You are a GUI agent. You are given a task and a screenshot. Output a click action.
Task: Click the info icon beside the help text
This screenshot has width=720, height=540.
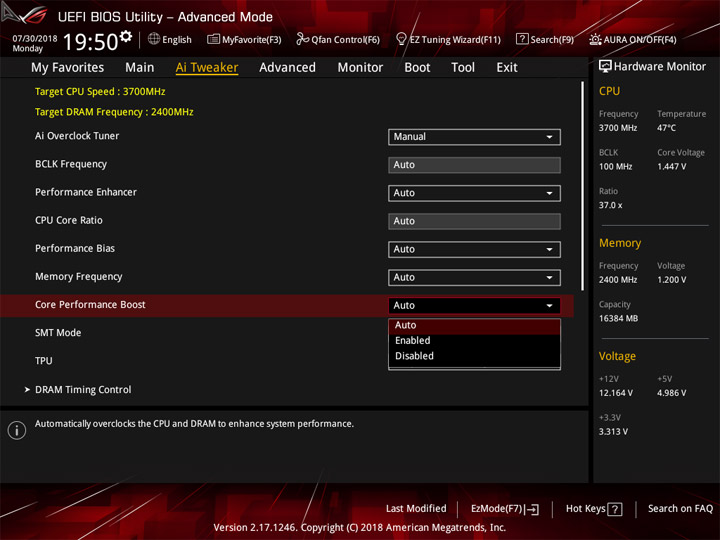coord(17,430)
